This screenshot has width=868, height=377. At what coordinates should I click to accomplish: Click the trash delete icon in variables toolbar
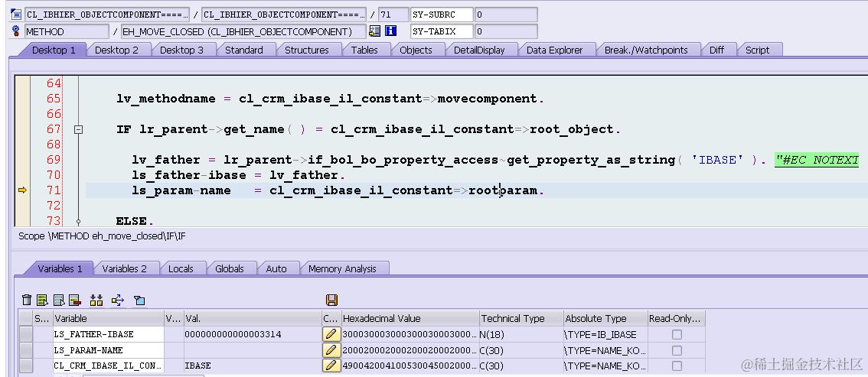click(x=27, y=301)
